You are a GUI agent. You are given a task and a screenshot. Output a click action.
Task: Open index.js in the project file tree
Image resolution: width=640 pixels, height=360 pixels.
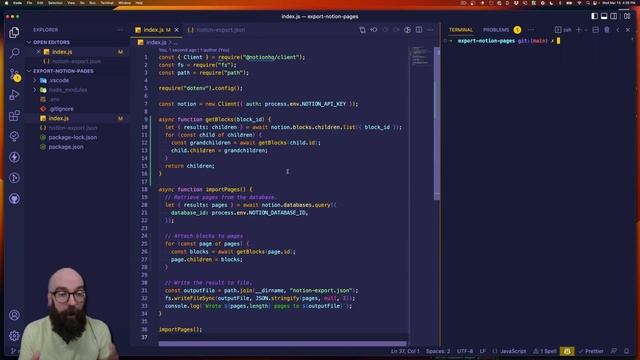coord(59,118)
